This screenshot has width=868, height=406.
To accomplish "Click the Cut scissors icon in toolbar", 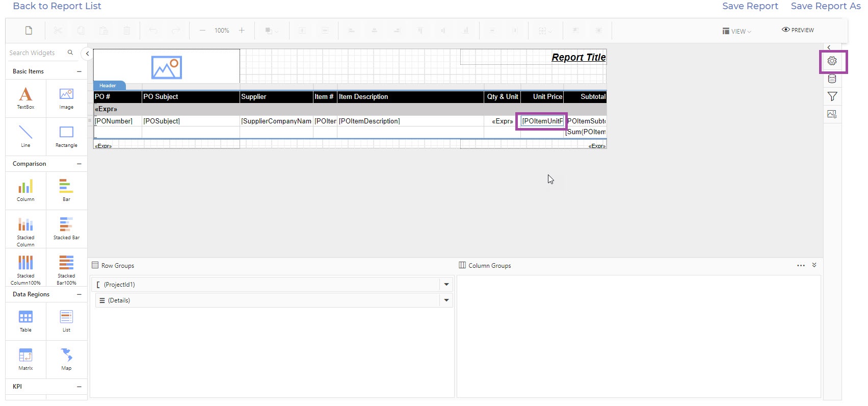I will coord(58,31).
